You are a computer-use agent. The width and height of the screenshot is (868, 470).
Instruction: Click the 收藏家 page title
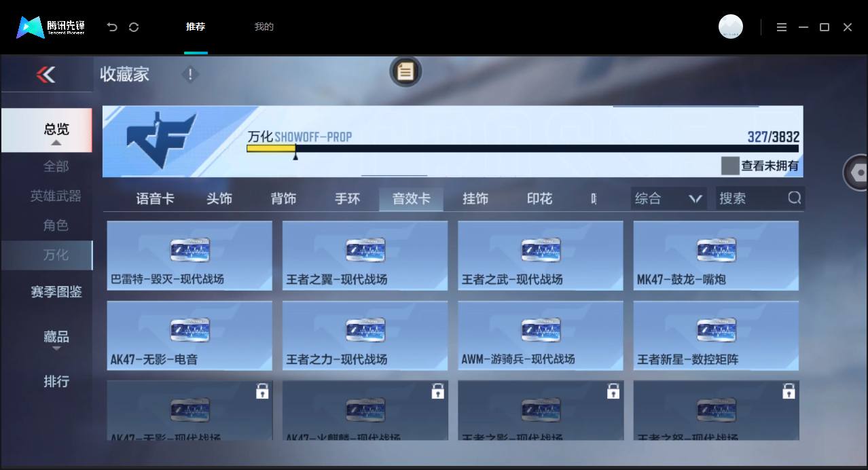[x=124, y=74]
